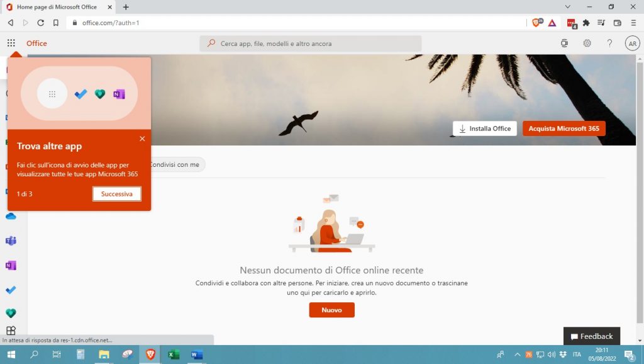The image size is (644, 364).
Task: Reload the page with the refresh icon
Action: tap(40, 23)
